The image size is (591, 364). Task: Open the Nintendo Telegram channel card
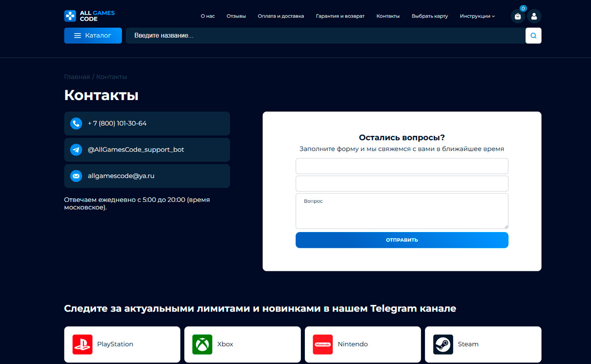pos(362,344)
